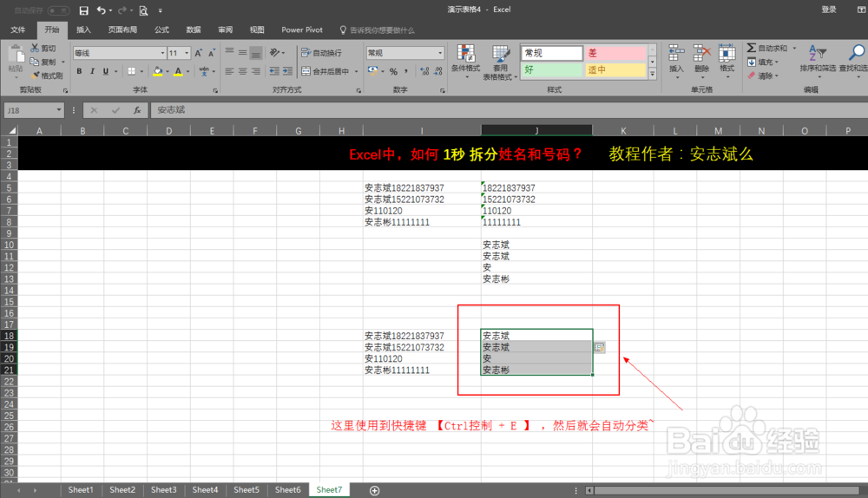Click the formula bar input field
This screenshot has width=868, height=498.
(x=508, y=110)
